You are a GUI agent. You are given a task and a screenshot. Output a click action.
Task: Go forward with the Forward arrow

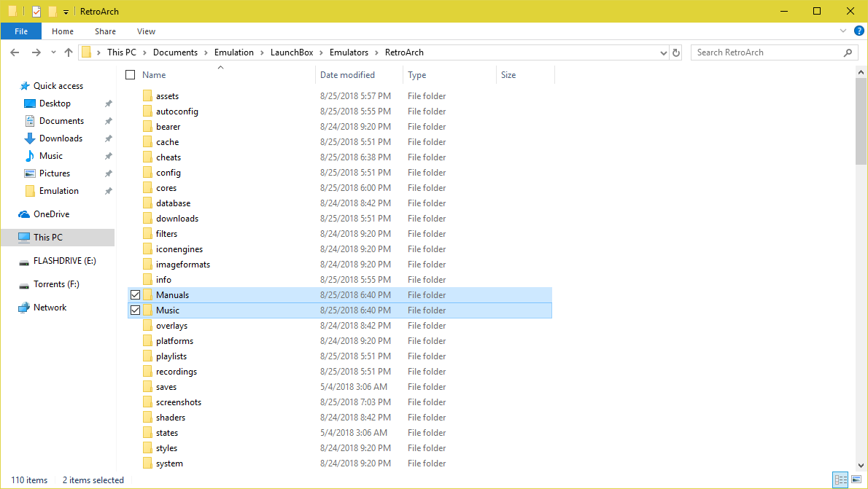(36, 52)
